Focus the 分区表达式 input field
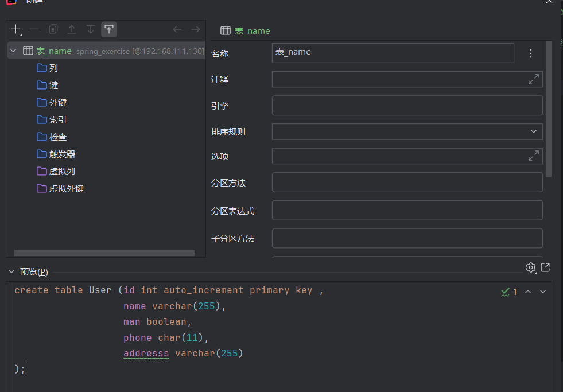This screenshot has width=563, height=392. (407, 211)
